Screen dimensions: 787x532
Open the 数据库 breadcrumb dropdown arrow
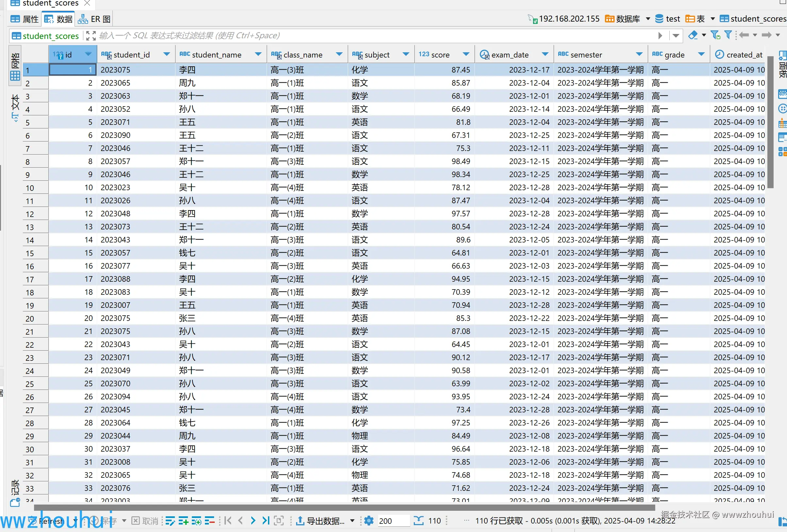(648, 19)
